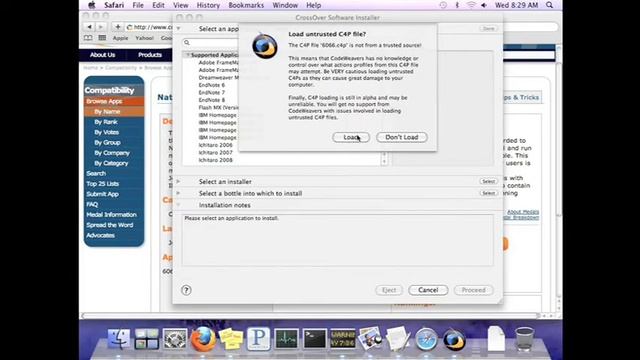
Task: Click By Group in Compatibility sidebar
Action: 107,142
